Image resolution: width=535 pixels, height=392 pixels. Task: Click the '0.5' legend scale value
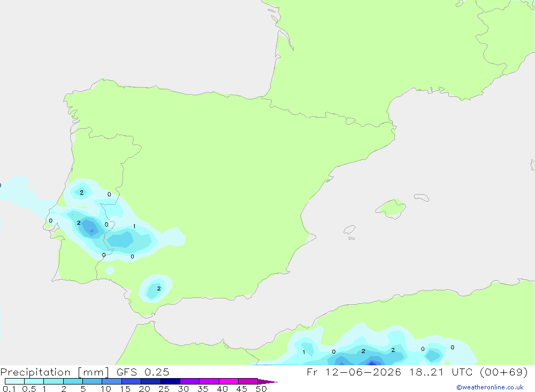click(29, 389)
